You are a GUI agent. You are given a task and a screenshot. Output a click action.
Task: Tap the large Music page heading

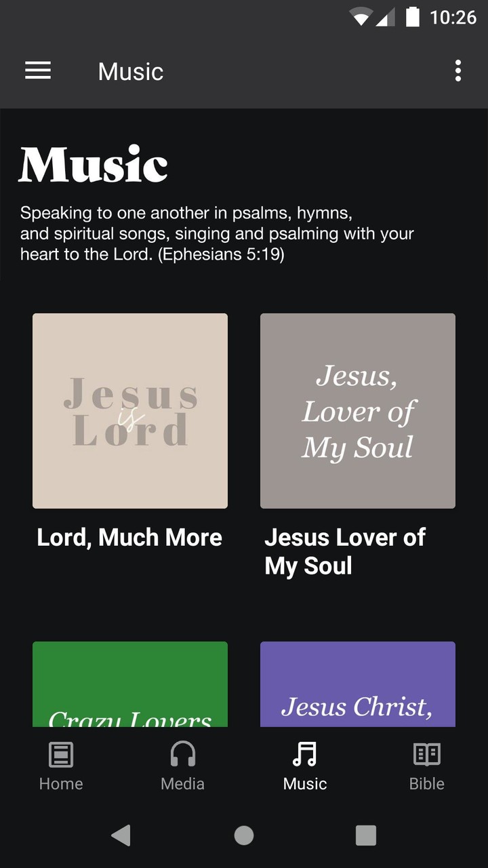click(x=94, y=165)
